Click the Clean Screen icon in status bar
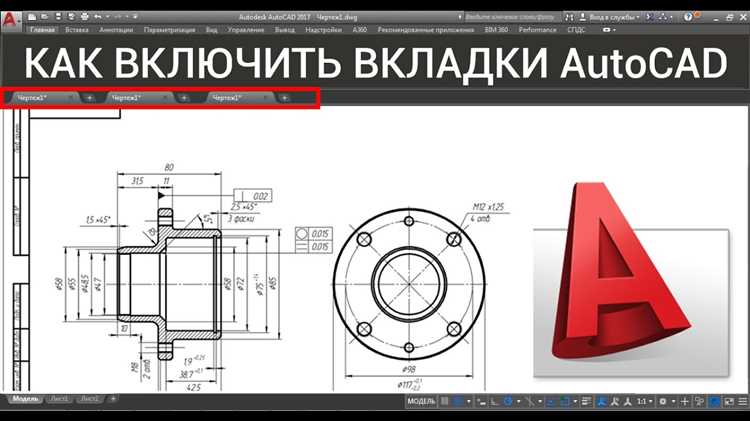 pos(729,401)
